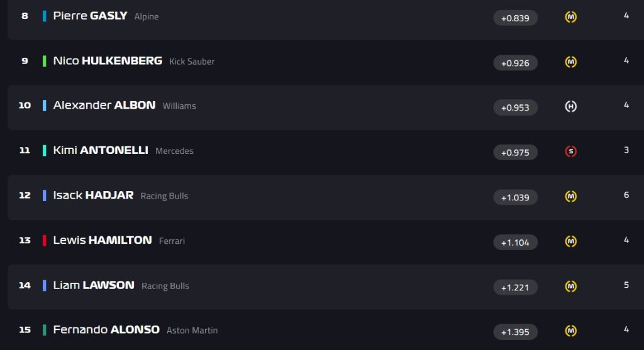The width and height of the screenshot is (644, 350).
Task: Click the Aston Martin team label
Action: point(192,331)
